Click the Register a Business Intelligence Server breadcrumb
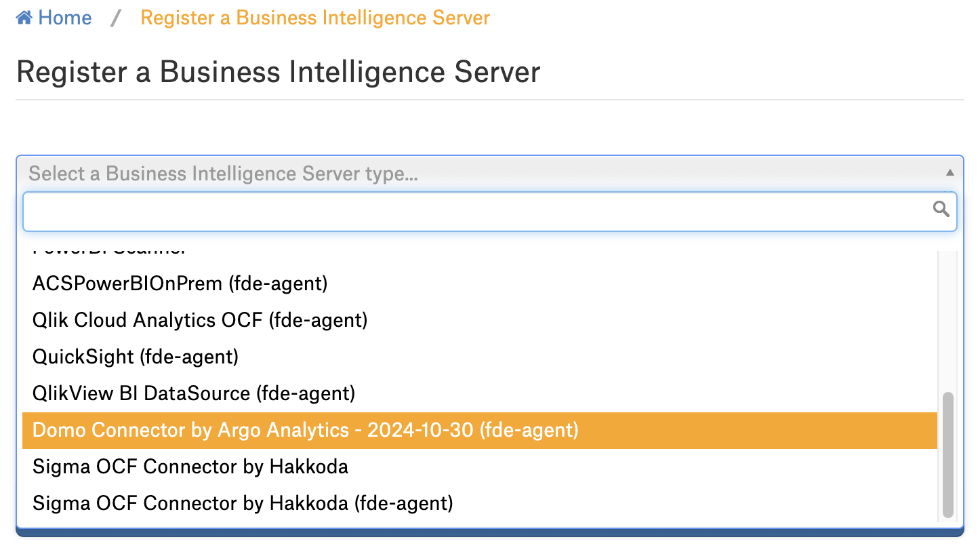 click(315, 18)
